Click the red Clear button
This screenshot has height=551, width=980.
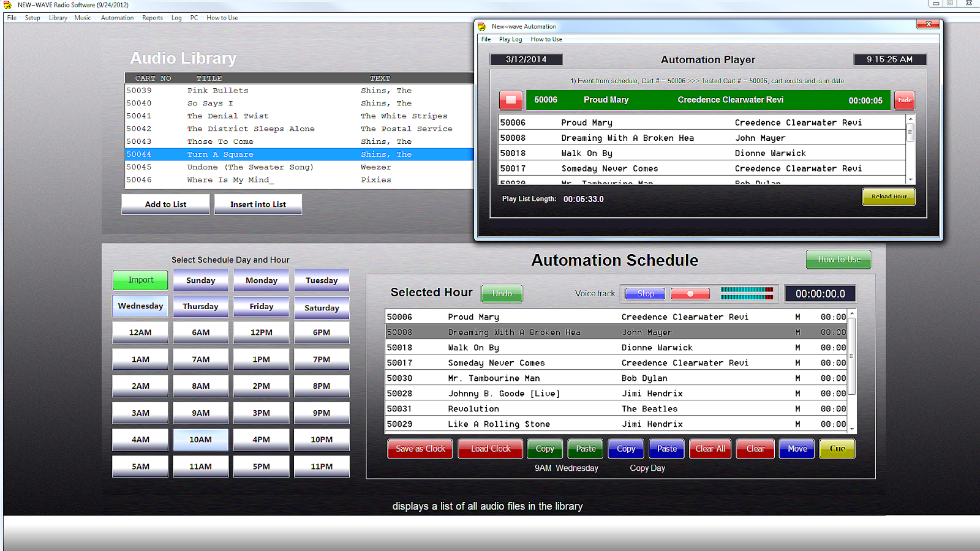click(755, 449)
